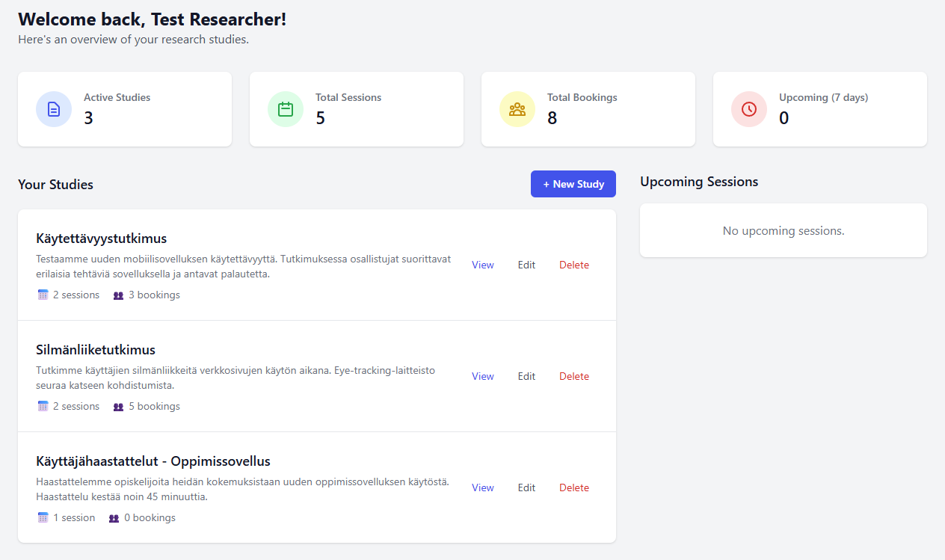945x560 pixels.
Task: Click the Upcoming clock icon
Action: point(748,109)
